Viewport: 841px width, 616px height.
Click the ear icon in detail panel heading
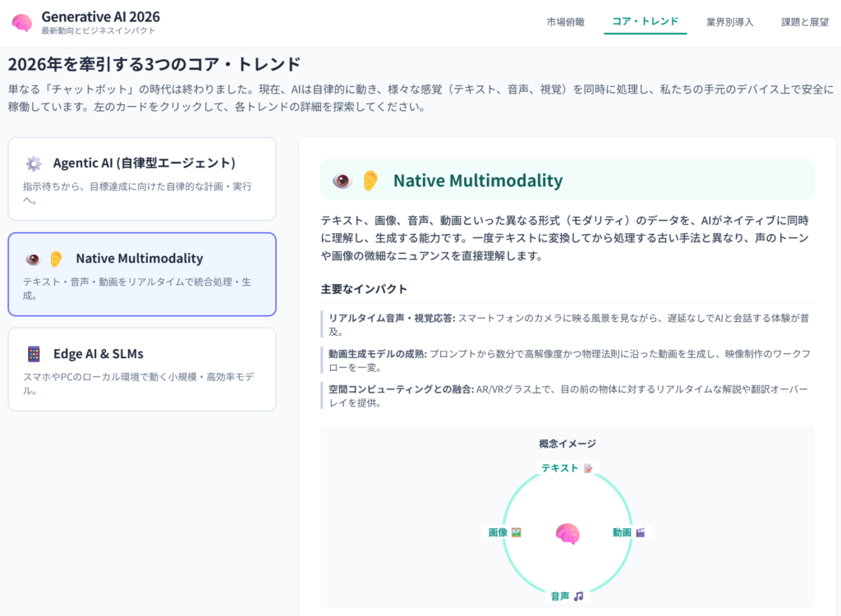370,181
